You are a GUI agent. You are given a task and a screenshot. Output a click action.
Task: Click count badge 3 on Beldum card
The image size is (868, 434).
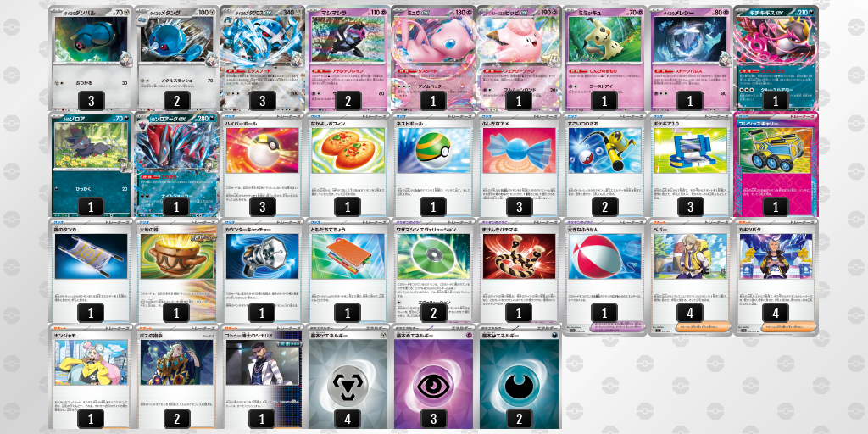92,100
